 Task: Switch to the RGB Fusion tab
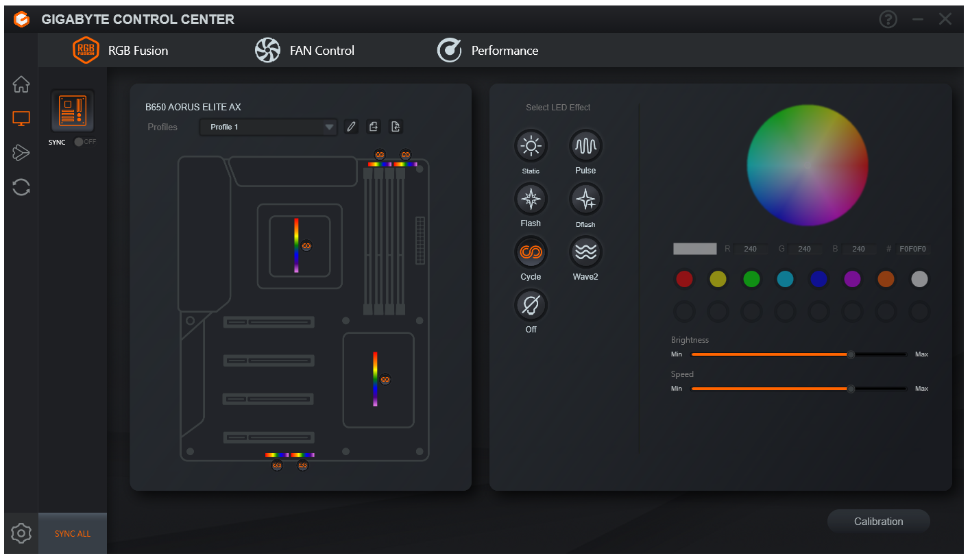[x=121, y=50]
